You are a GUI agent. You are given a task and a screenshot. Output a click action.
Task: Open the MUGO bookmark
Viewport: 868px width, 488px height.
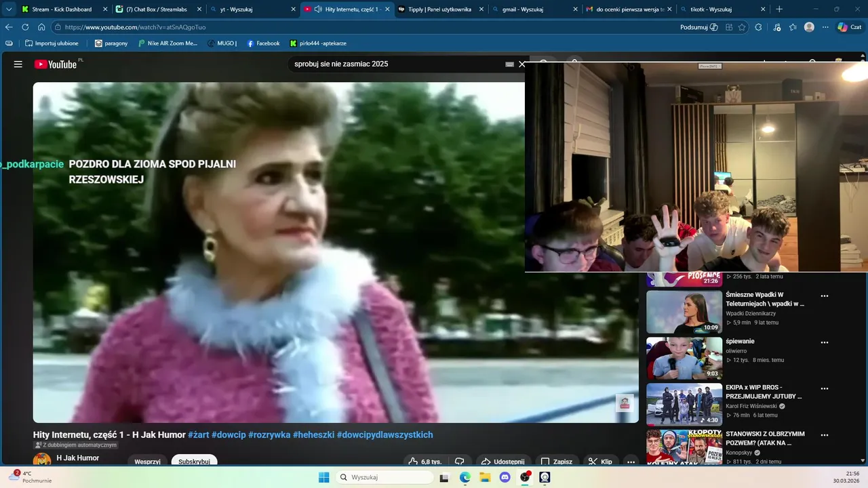(222, 43)
